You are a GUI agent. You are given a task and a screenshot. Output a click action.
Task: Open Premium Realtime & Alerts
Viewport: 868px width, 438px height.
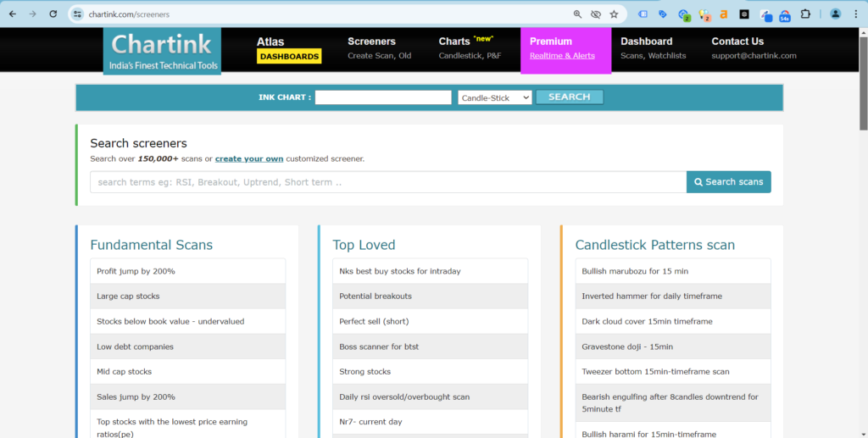565,50
